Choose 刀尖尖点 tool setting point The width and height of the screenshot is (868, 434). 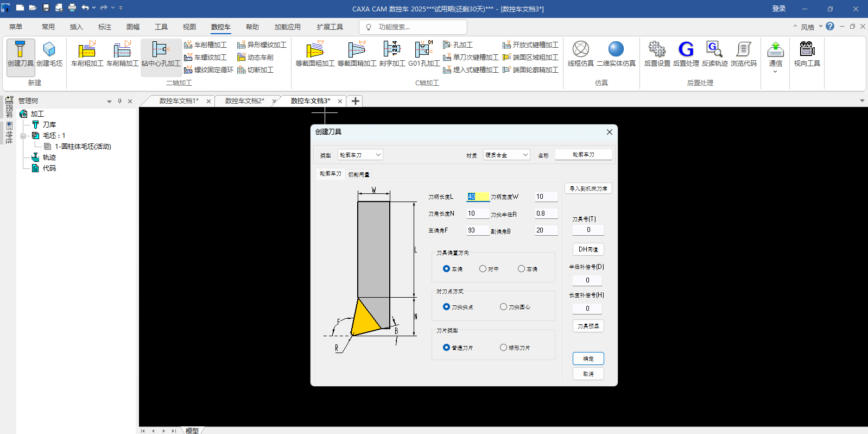(458, 307)
